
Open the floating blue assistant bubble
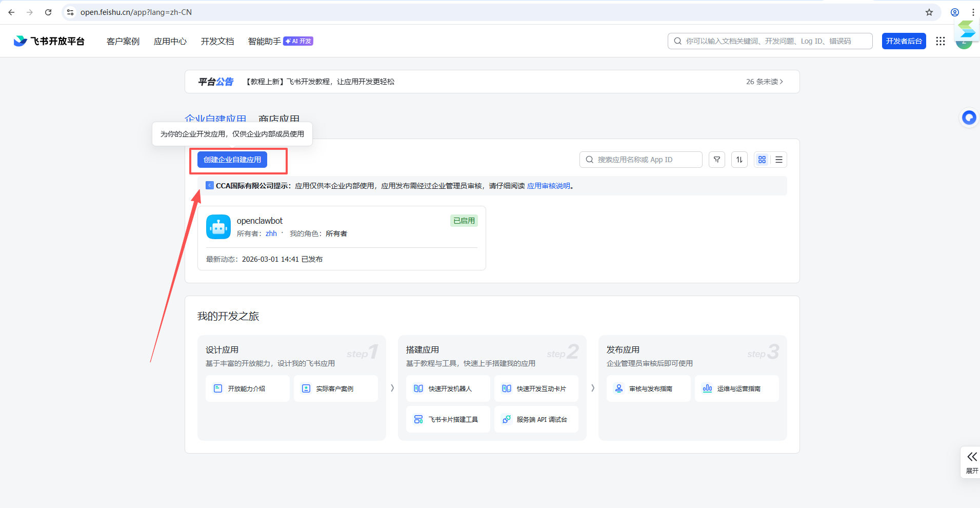point(969,118)
